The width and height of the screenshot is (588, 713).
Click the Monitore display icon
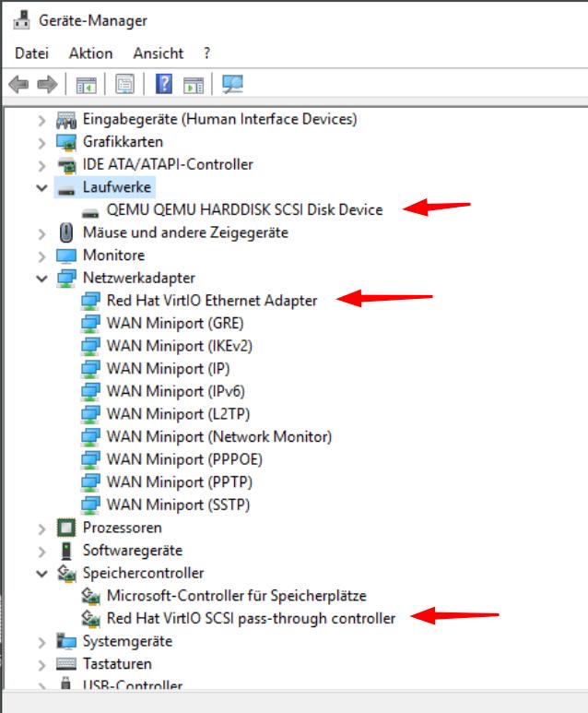(x=66, y=255)
